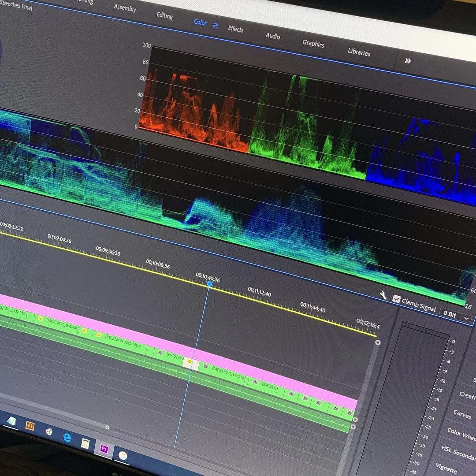Open Unity from the taskbar
476x476 pixels.
coord(49,431)
